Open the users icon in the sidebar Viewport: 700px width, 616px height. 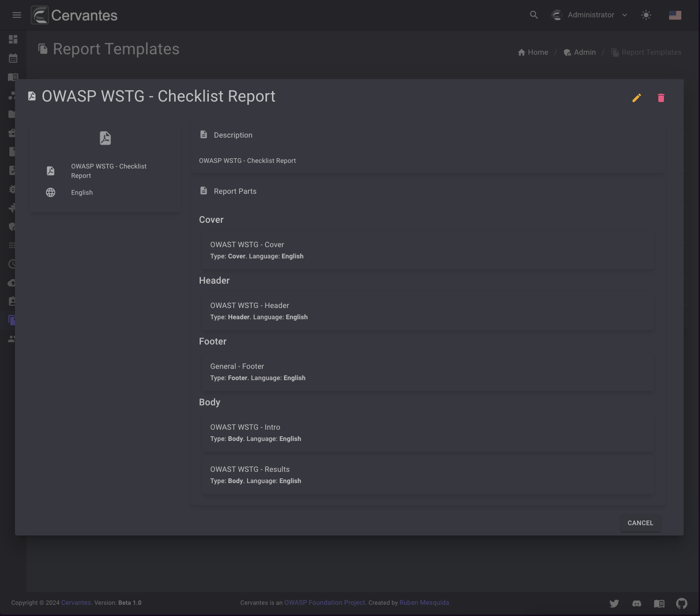tap(12, 339)
